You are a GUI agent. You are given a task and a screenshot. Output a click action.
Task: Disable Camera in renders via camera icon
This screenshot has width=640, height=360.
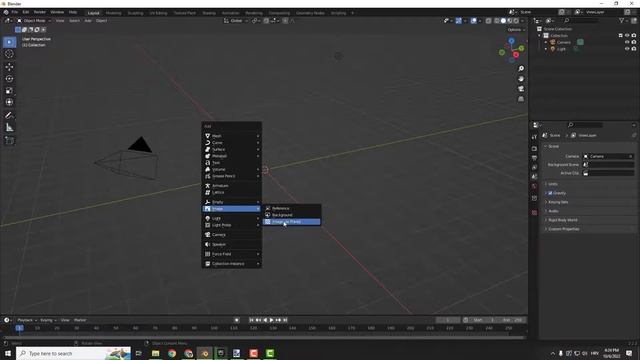[634, 42]
